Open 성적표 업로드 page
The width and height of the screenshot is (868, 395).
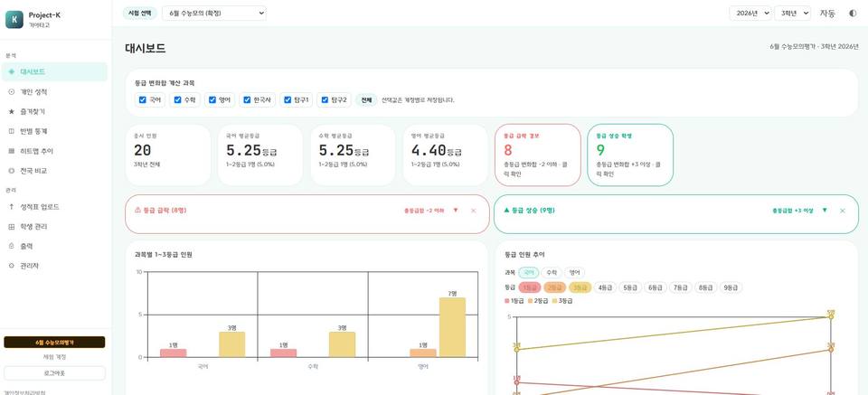tap(54, 207)
